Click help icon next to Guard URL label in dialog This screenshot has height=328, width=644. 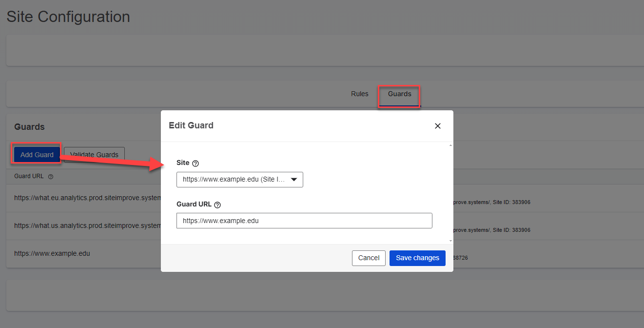point(217,205)
